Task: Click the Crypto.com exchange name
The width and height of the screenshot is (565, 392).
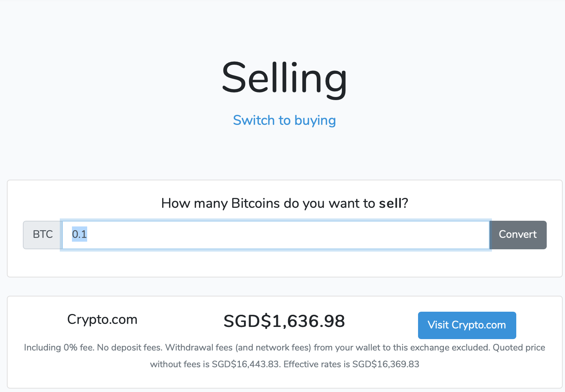Action: pos(102,320)
